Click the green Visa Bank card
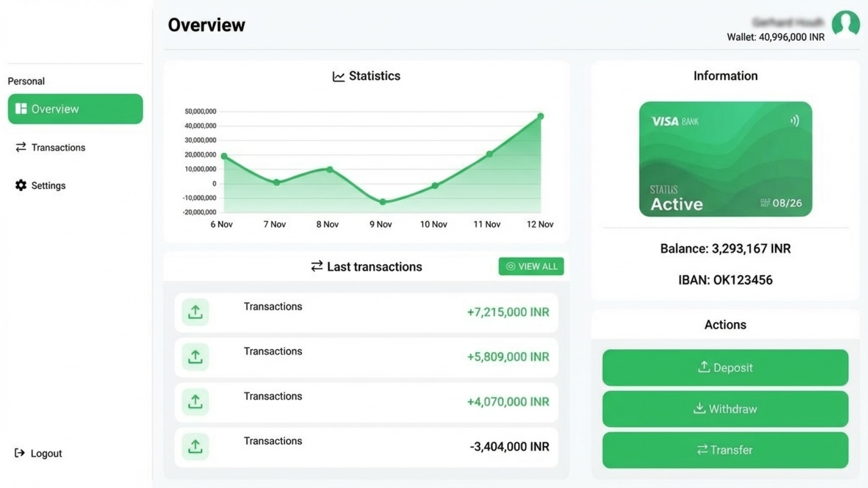 pos(725,159)
